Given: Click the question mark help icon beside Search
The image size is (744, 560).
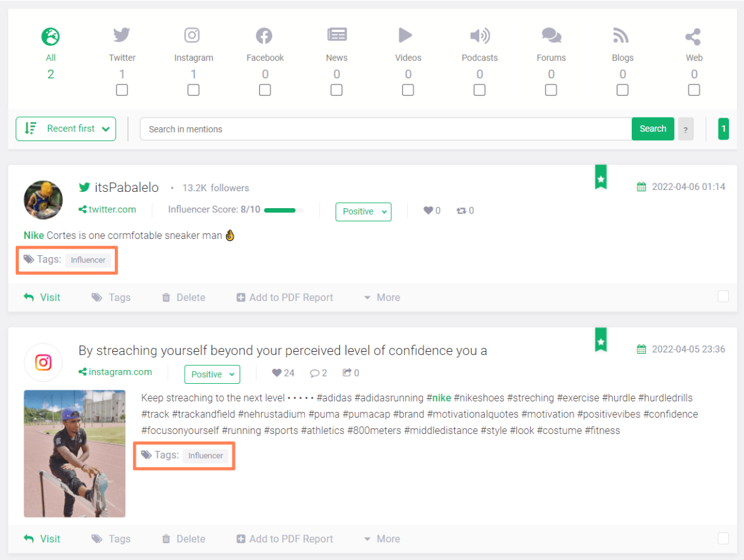Looking at the screenshot, I should click(685, 129).
